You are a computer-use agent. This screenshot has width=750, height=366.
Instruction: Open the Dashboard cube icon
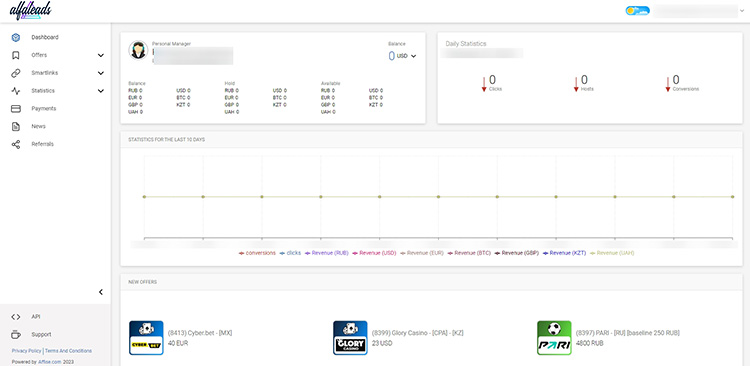pos(16,37)
